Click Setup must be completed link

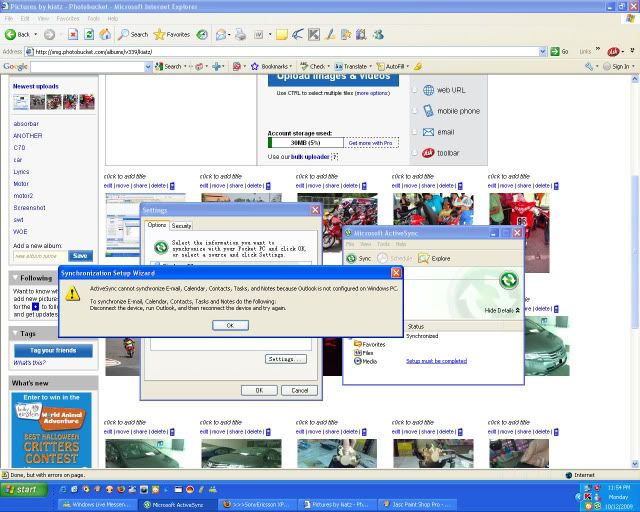tap(436, 361)
